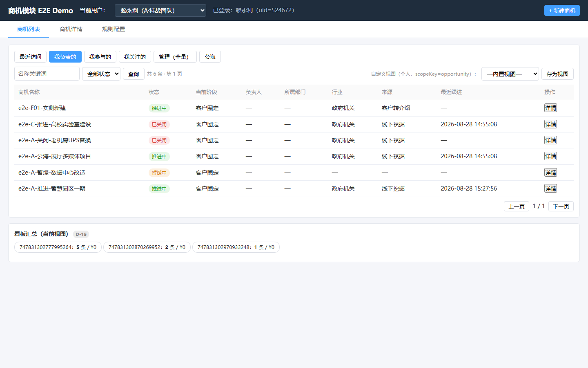Screen dimensions: 588x368
Task: Select the 最近访问 filter
Action: pyautogui.click(x=30, y=57)
